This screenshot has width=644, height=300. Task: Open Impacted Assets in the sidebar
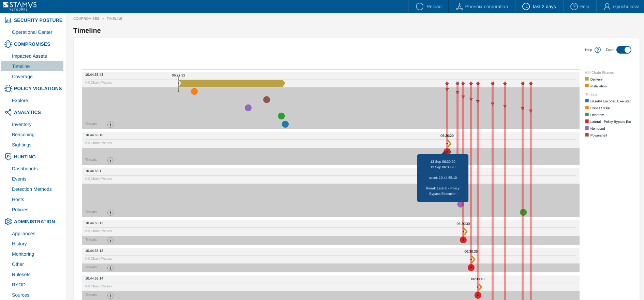coord(29,56)
